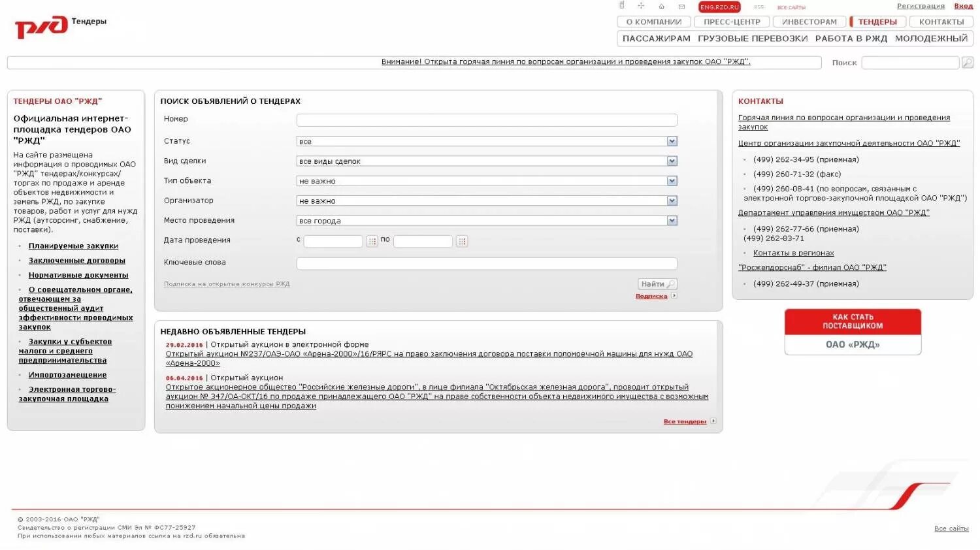Click the envelope feedback icon
Screen dimensions: 980x550
pos(681,7)
